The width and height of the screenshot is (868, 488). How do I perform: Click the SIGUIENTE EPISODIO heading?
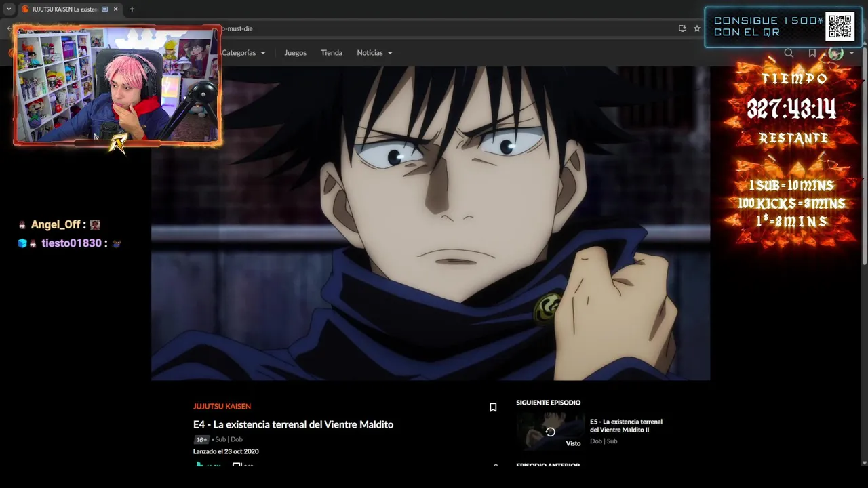pyautogui.click(x=548, y=403)
